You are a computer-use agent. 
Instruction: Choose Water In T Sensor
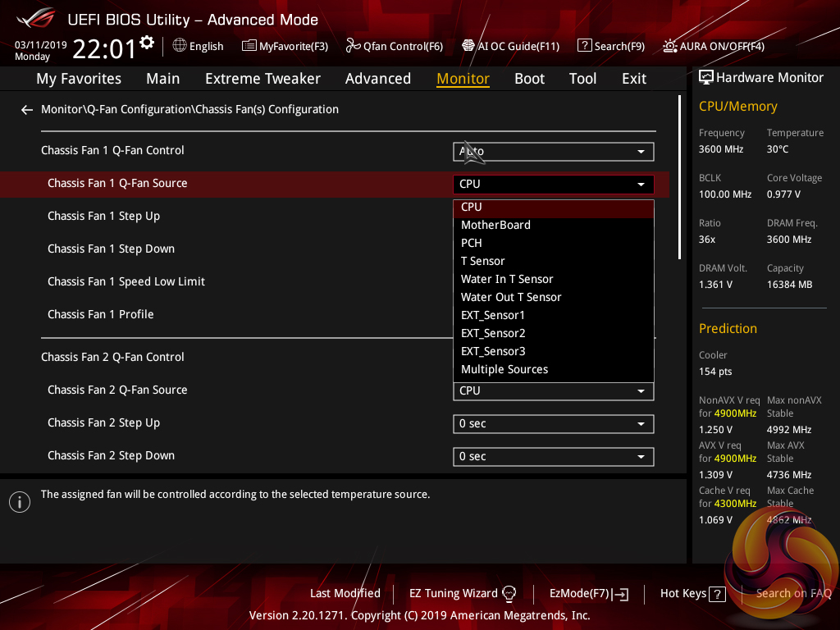coord(554,279)
